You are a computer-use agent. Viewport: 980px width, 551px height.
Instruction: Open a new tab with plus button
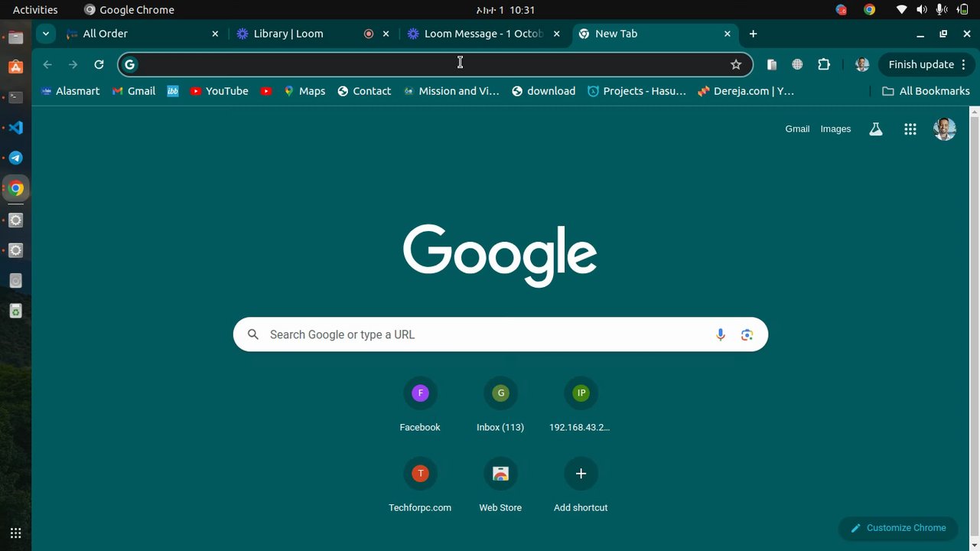754,34
